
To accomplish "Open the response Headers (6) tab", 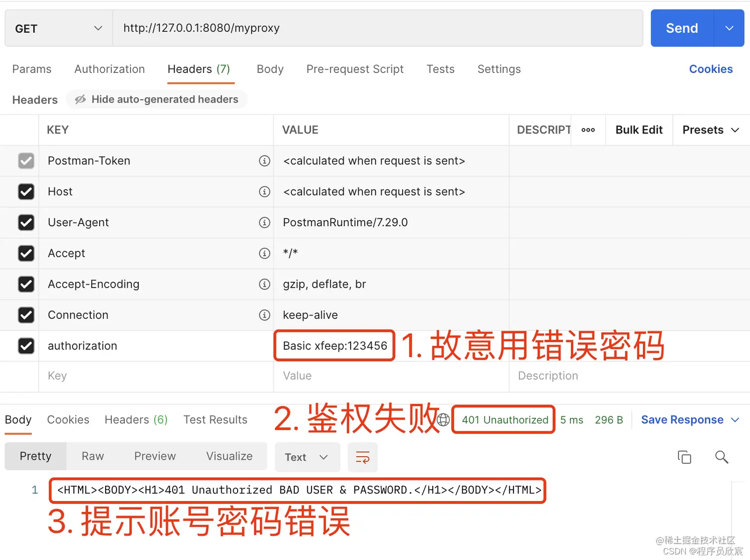I will (x=136, y=420).
